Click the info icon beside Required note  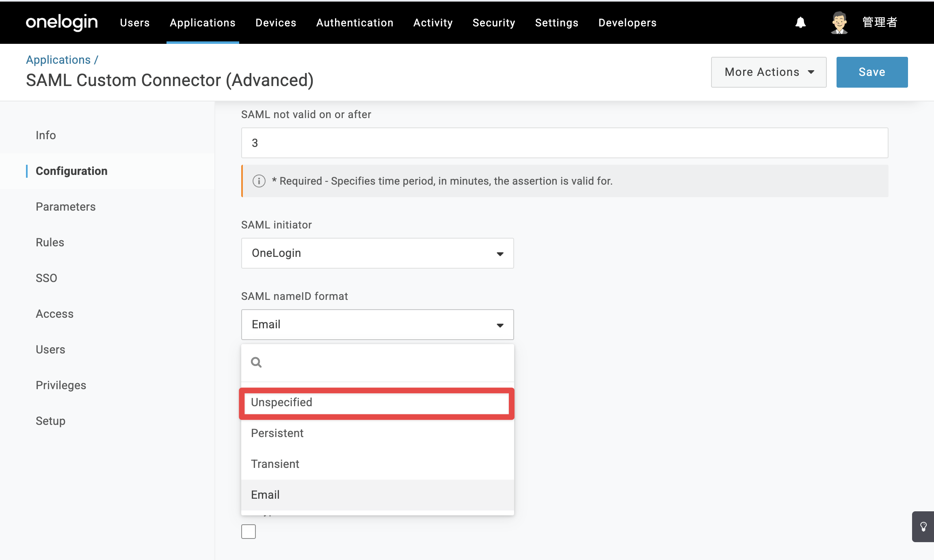click(x=259, y=181)
